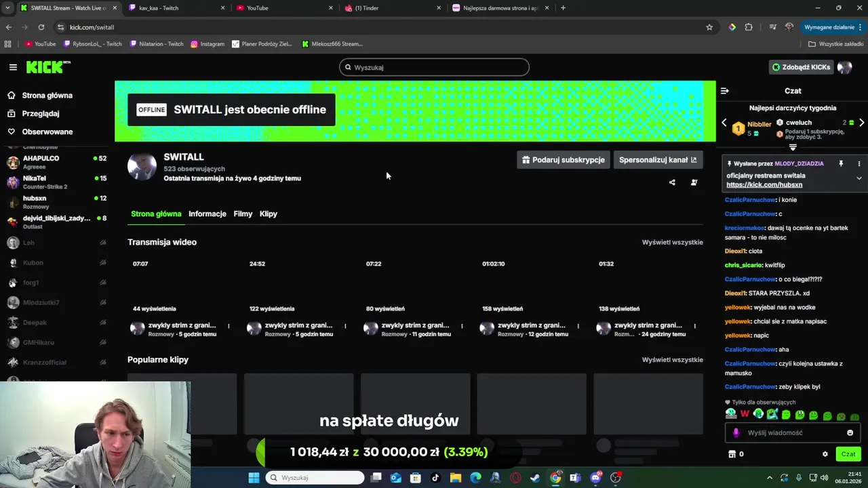Open TikTok from the taskbar

click(435, 478)
